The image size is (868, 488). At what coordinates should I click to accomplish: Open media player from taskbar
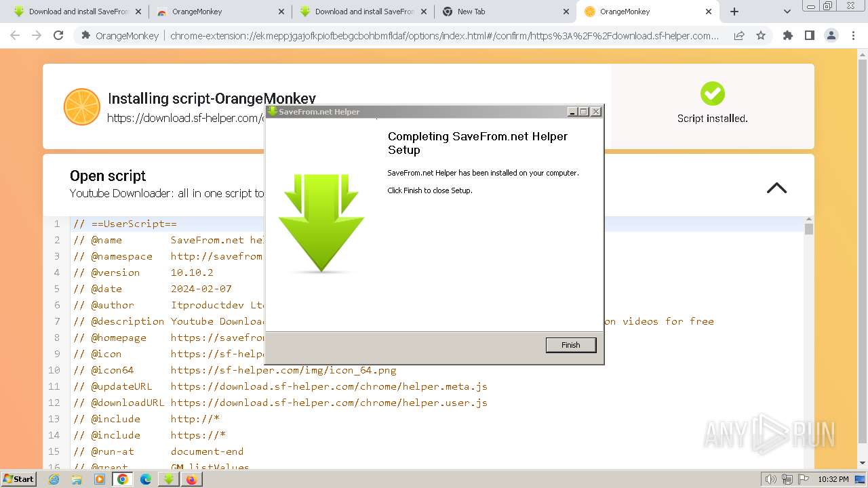pyautogui.click(x=100, y=479)
